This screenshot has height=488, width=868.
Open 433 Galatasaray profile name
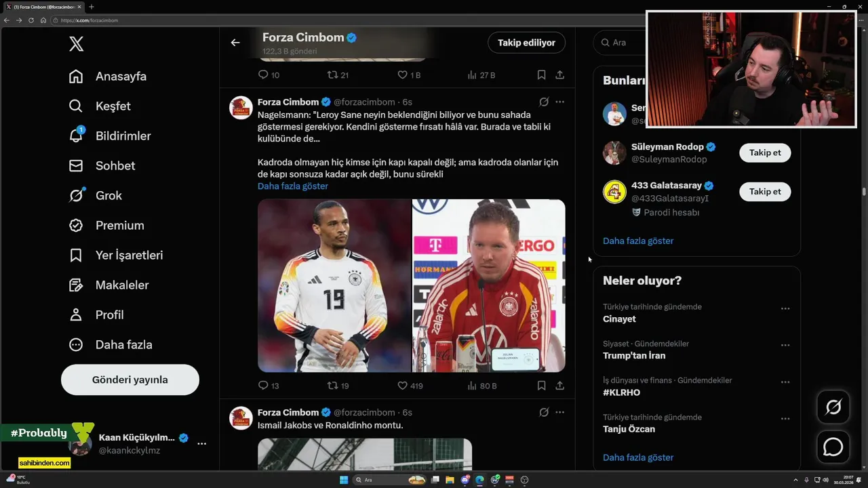click(x=667, y=186)
